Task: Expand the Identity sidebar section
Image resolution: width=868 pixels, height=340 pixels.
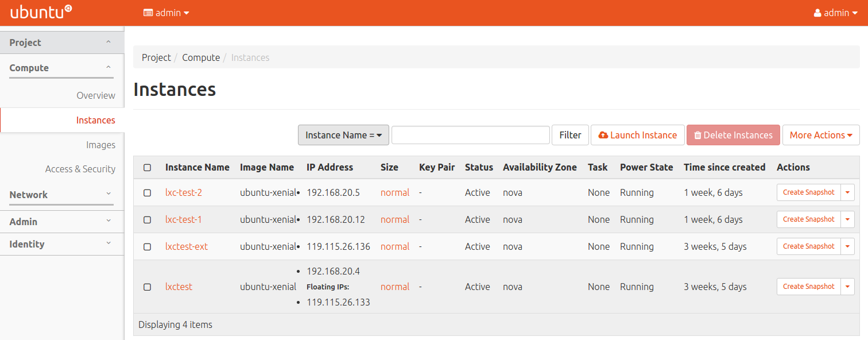Action: point(62,244)
